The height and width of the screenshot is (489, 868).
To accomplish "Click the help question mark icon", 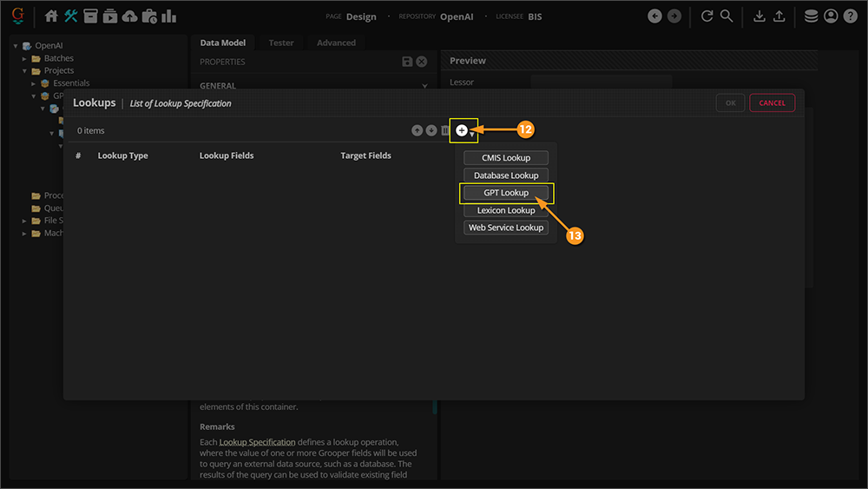I will pos(850,17).
